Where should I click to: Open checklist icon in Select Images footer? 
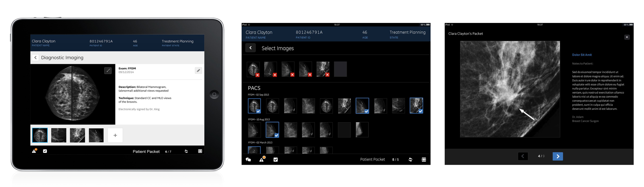point(276,160)
